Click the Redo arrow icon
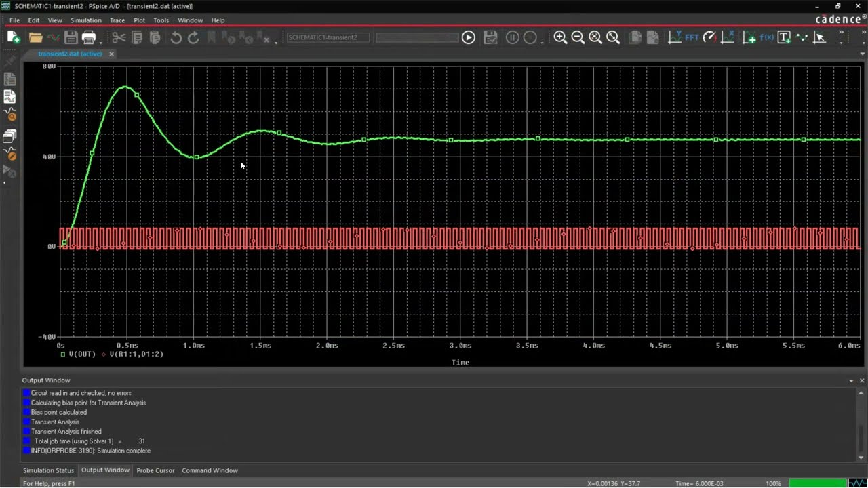The image size is (868, 488). coord(193,37)
